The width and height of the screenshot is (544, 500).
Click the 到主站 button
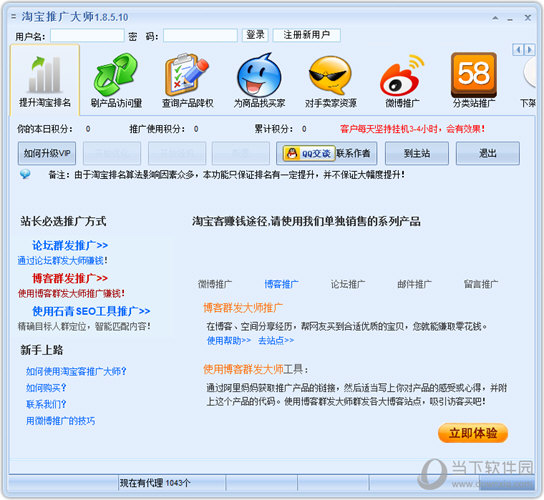tap(417, 153)
